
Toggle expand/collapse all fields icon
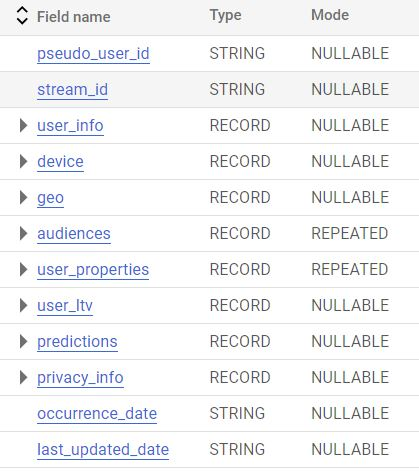(x=22, y=16)
